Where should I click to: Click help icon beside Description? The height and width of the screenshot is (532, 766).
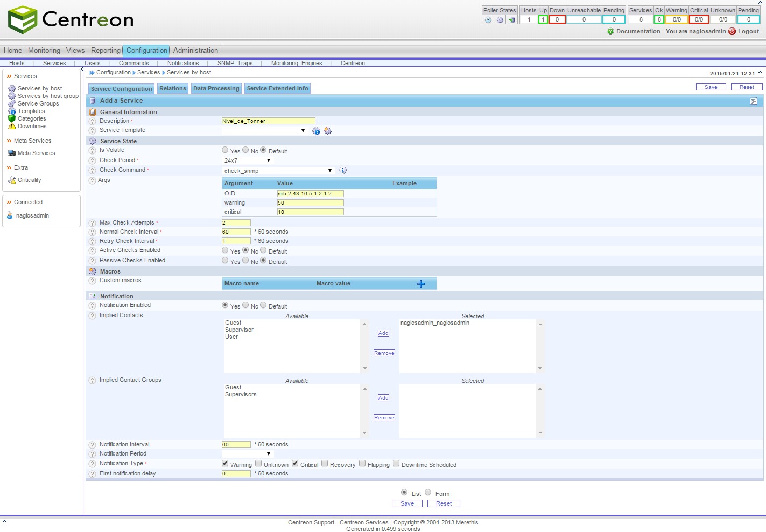[x=92, y=121]
